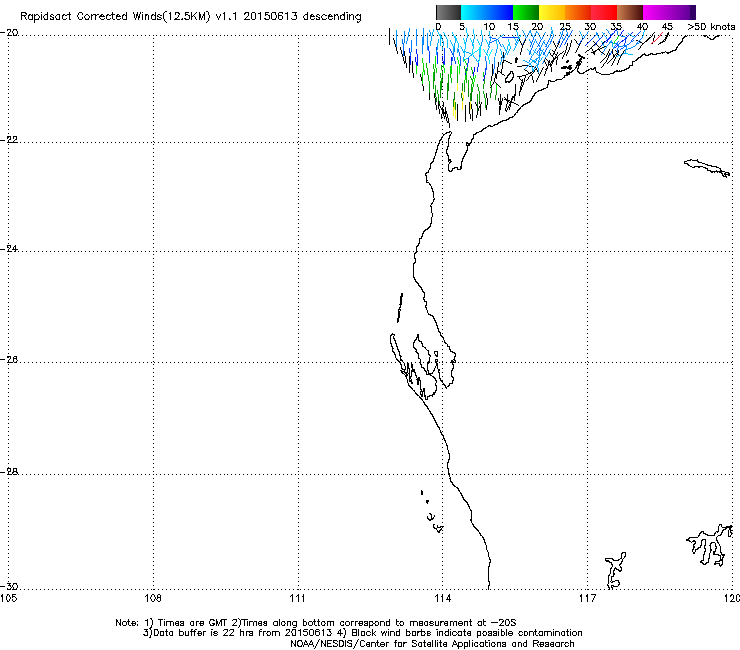Click the '>50 knots' legend label
Image resolution: width=740 pixels, height=650 pixels.
(x=711, y=27)
